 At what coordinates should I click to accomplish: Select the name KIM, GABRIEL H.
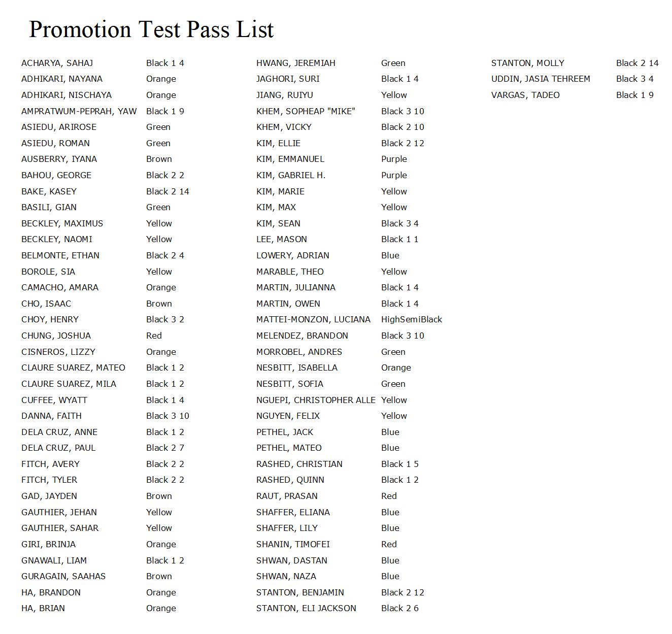[x=291, y=175]
